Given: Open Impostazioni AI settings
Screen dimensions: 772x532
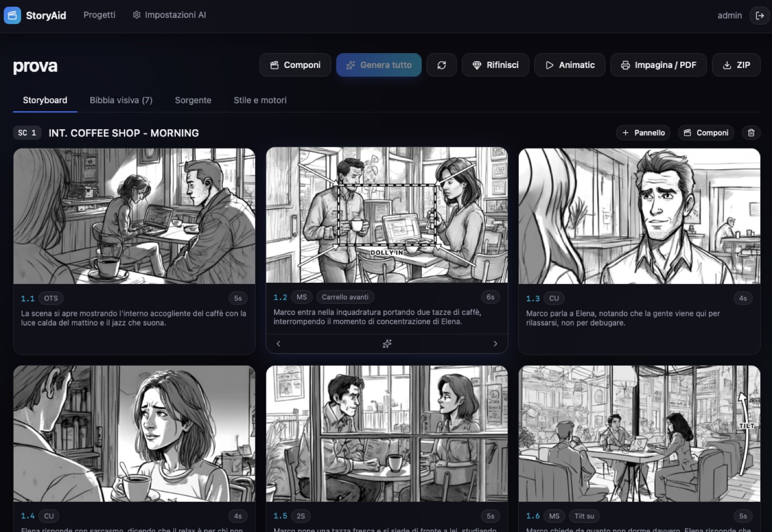Looking at the screenshot, I should (169, 15).
